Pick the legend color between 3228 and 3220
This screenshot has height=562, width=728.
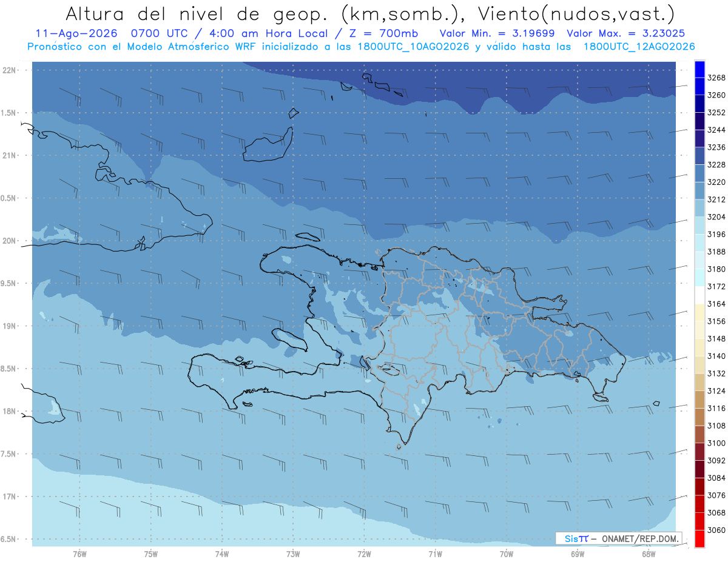[x=699, y=173]
